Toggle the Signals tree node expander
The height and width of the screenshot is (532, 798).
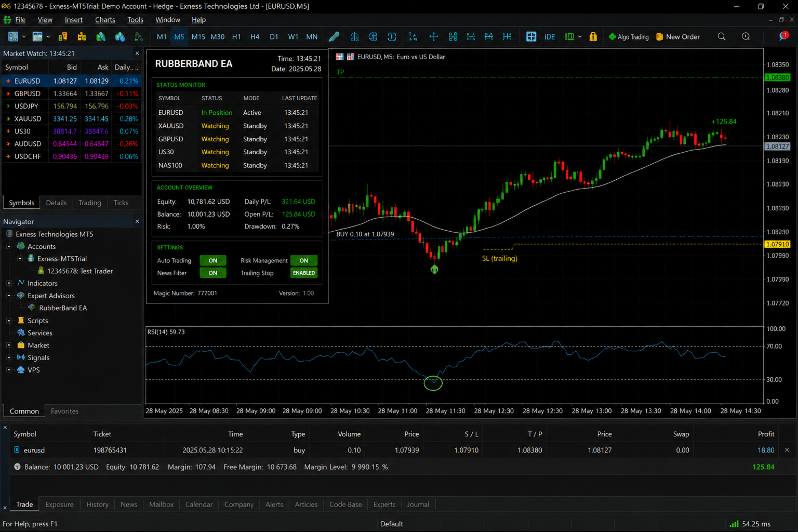click(x=9, y=357)
